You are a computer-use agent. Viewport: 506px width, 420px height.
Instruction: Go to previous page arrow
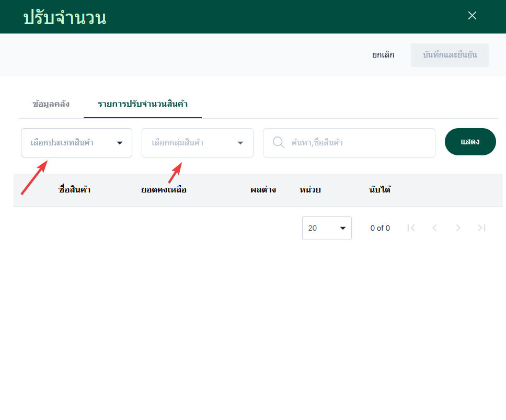coord(435,228)
